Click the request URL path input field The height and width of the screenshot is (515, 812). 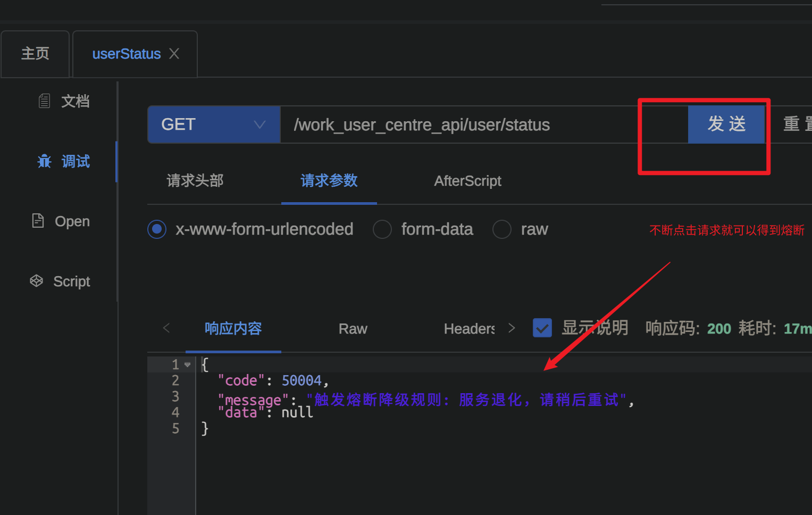[x=457, y=124]
